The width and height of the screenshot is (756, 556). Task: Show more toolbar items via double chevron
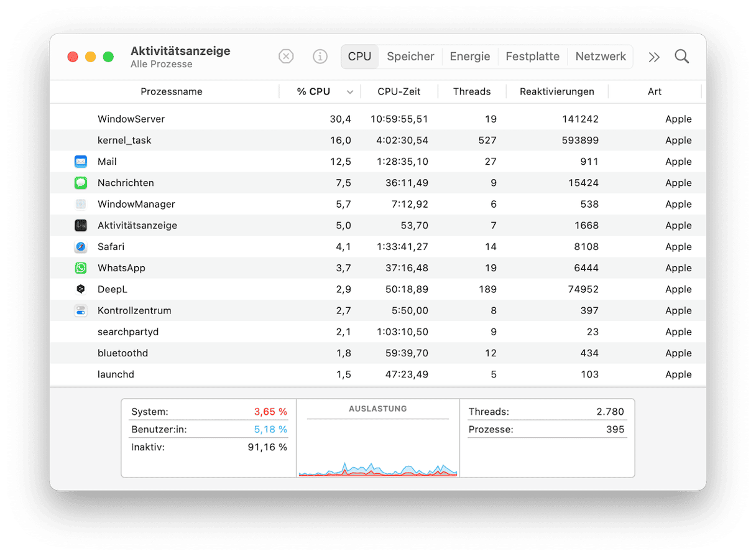click(654, 57)
